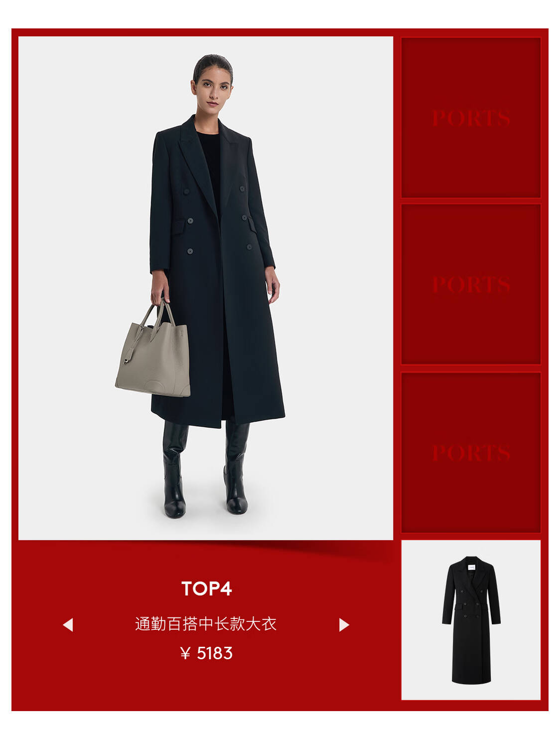Select the middle PORTS placeholder tile

coord(471,284)
